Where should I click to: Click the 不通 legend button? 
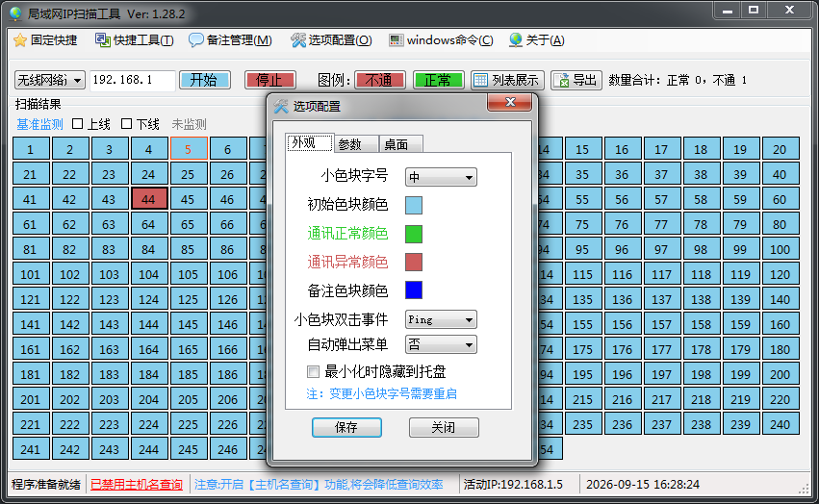(x=380, y=80)
